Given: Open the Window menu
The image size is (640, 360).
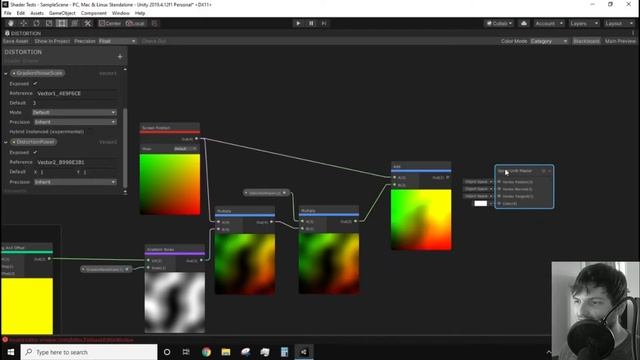Looking at the screenshot, I should [120, 13].
